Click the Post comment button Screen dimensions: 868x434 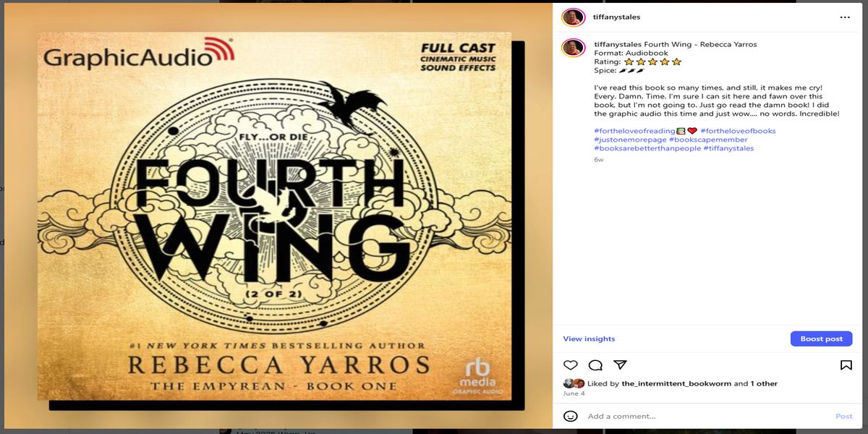[x=844, y=416]
